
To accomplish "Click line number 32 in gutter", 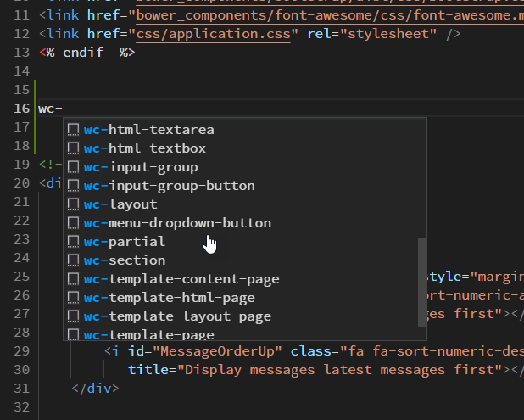I will pyautogui.click(x=22, y=407).
